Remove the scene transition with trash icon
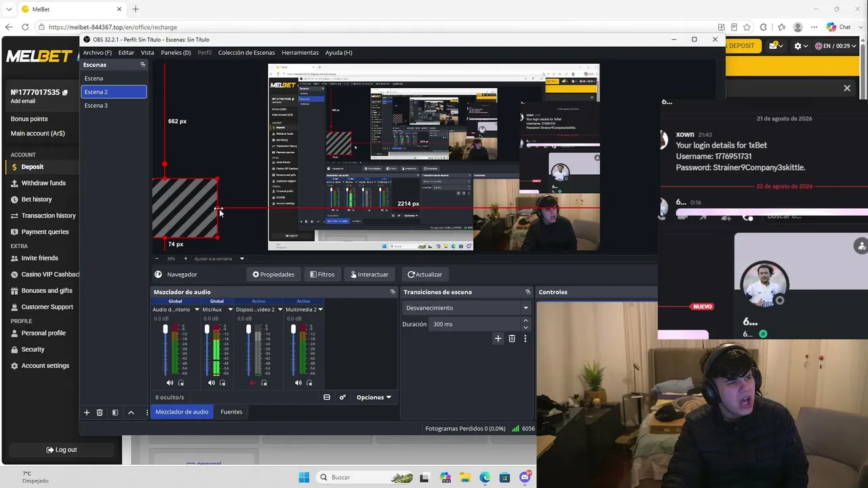This screenshot has height=488, width=868. pyautogui.click(x=512, y=338)
